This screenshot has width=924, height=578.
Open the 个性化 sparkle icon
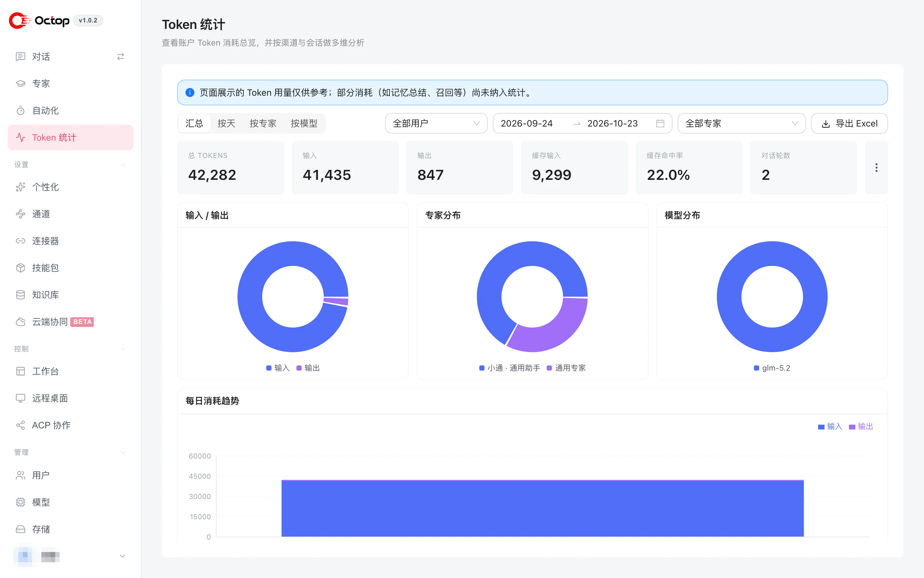coord(20,187)
